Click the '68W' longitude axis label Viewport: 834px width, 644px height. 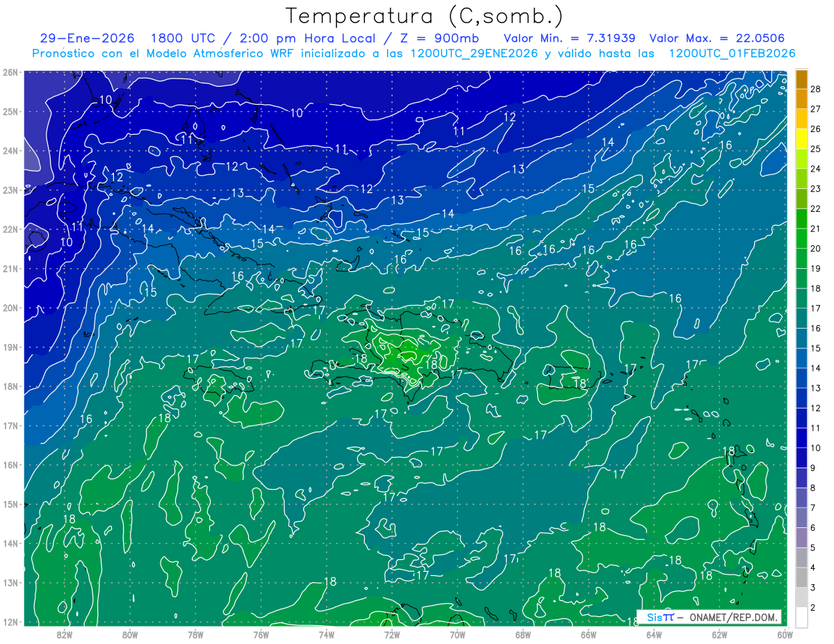(x=523, y=634)
